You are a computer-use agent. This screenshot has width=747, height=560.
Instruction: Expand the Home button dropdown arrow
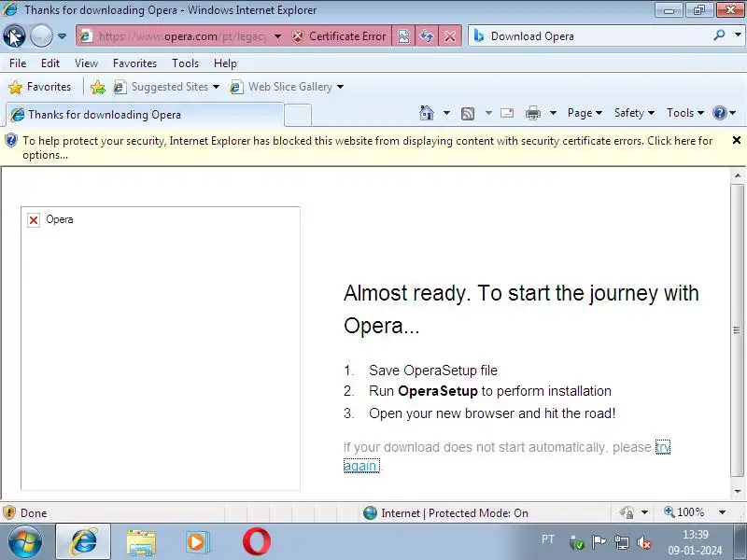pyautogui.click(x=446, y=113)
